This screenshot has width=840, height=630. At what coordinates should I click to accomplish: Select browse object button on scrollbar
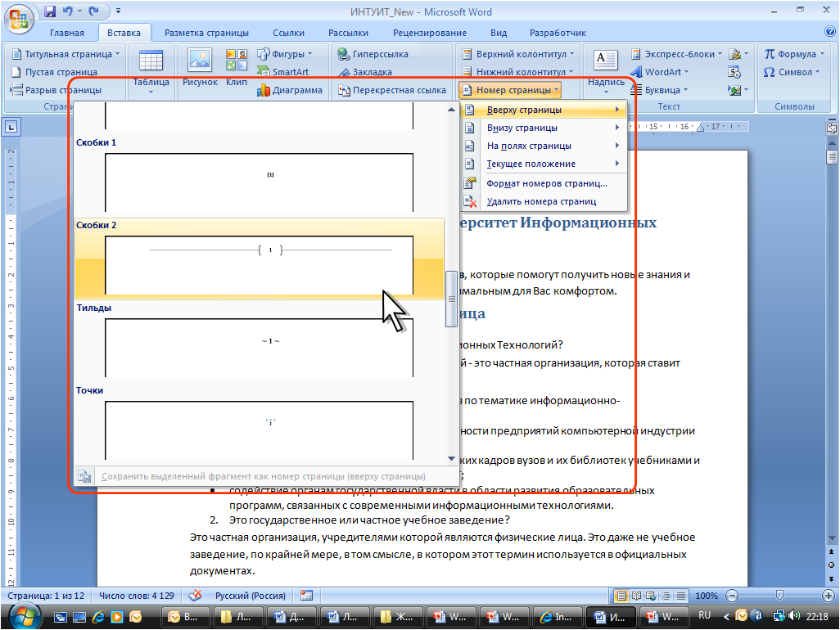click(x=832, y=565)
